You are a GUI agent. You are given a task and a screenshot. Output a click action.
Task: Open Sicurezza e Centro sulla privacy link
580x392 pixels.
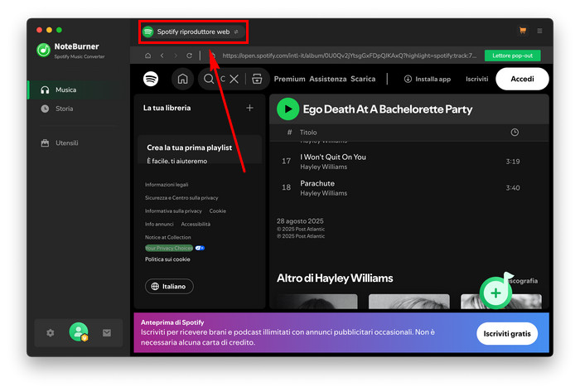pyautogui.click(x=181, y=198)
